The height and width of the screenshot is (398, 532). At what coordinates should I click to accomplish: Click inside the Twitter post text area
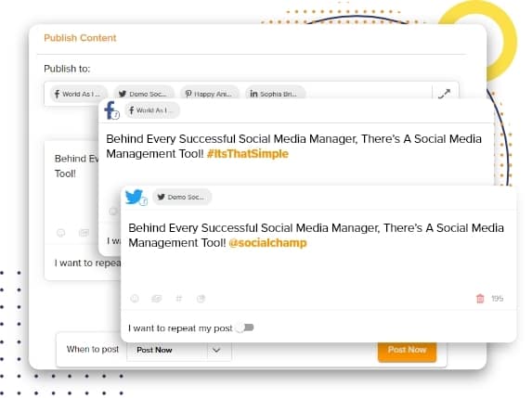tap(318, 250)
